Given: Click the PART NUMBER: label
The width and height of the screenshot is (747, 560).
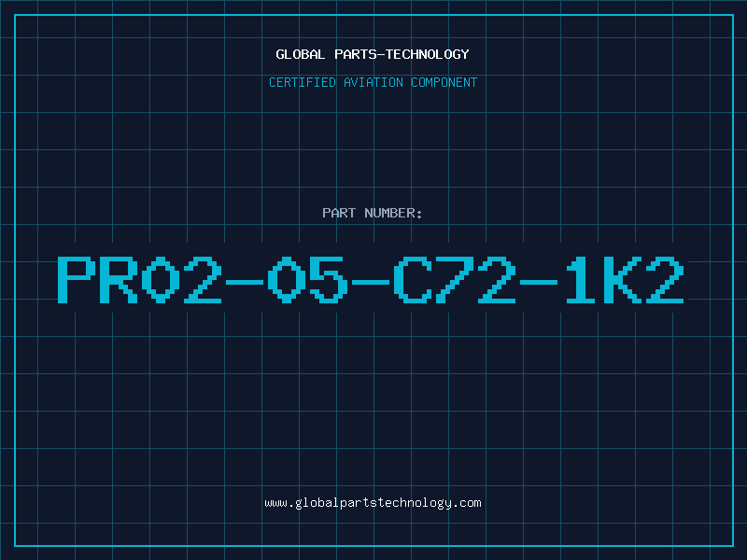Looking at the screenshot, I should point(373,213).
